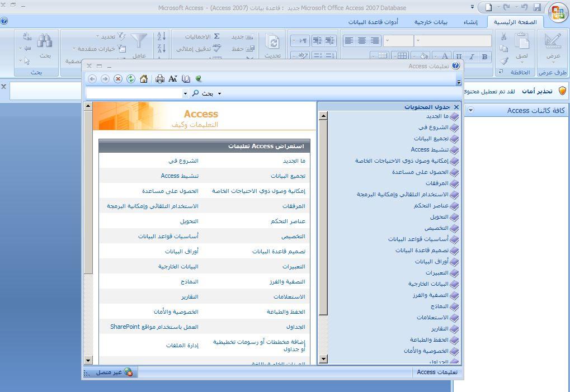The width and height of the screenshot is (570, 392).
Task: Toggle Bold formatting in ribbon
Action: click(484, 56)
